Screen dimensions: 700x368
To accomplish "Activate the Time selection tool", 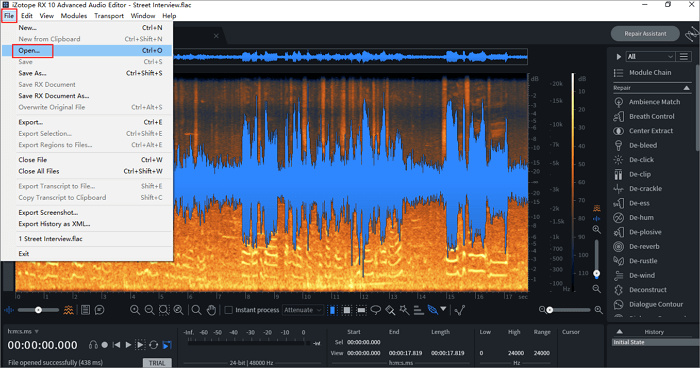I will [x=333, y=309].
